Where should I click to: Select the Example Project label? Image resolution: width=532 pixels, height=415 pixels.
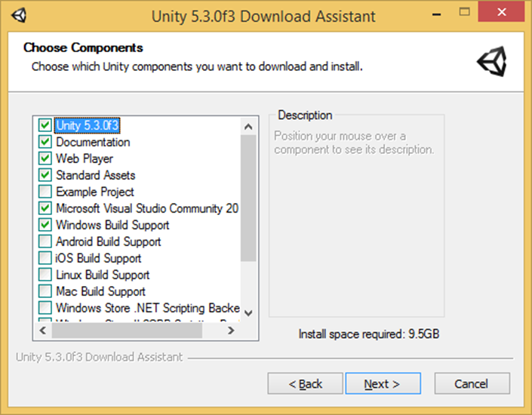[x=95, y=192]
